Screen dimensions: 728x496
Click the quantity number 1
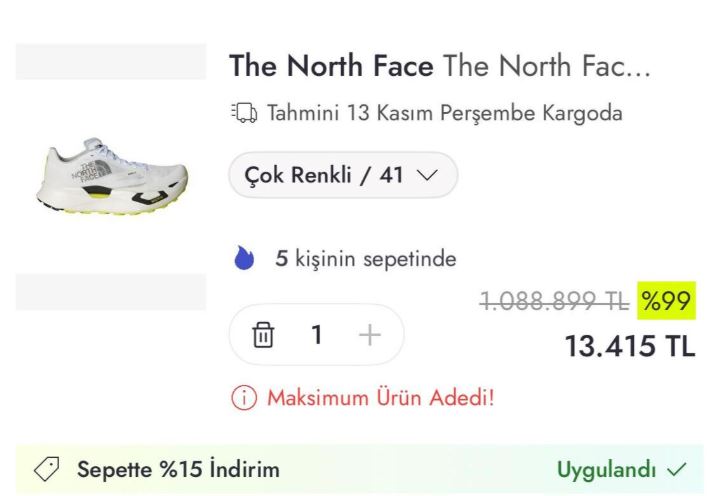point(317,335)
